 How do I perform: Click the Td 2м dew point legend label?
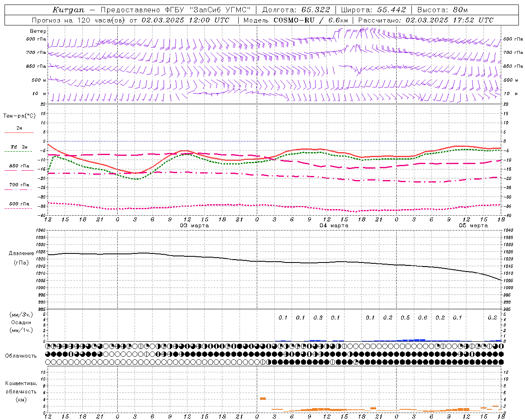click(x=19, y=147)
